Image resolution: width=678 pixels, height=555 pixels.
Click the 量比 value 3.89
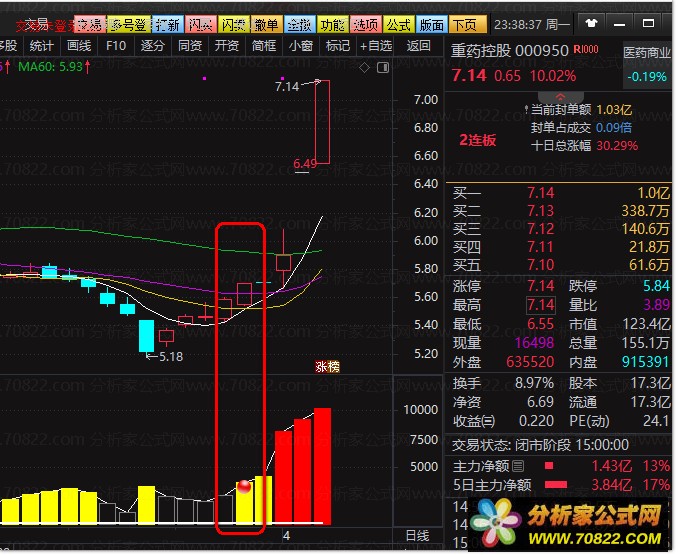[656, 305]
